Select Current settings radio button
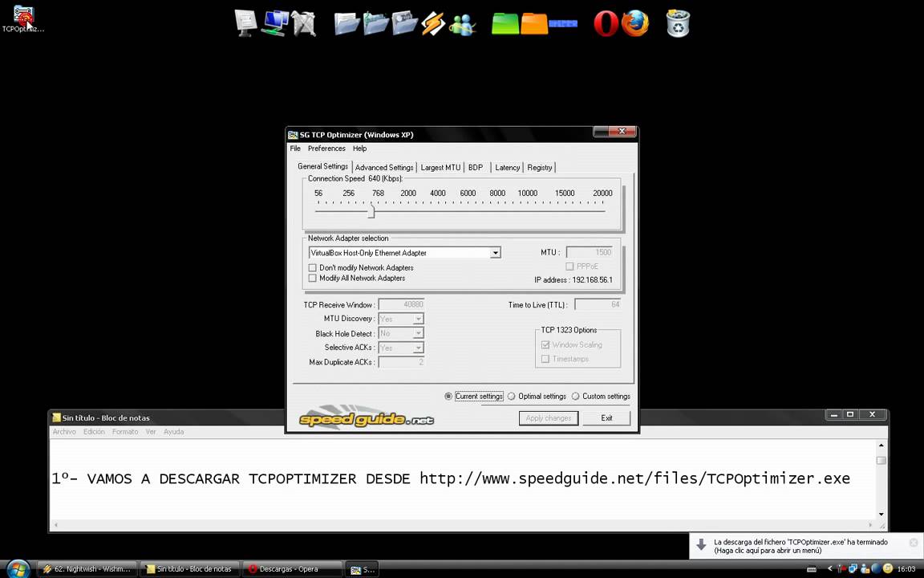 pos(448,397)
